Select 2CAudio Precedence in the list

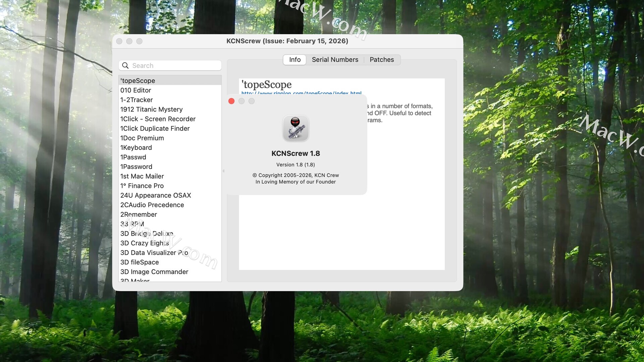(152, 205)
